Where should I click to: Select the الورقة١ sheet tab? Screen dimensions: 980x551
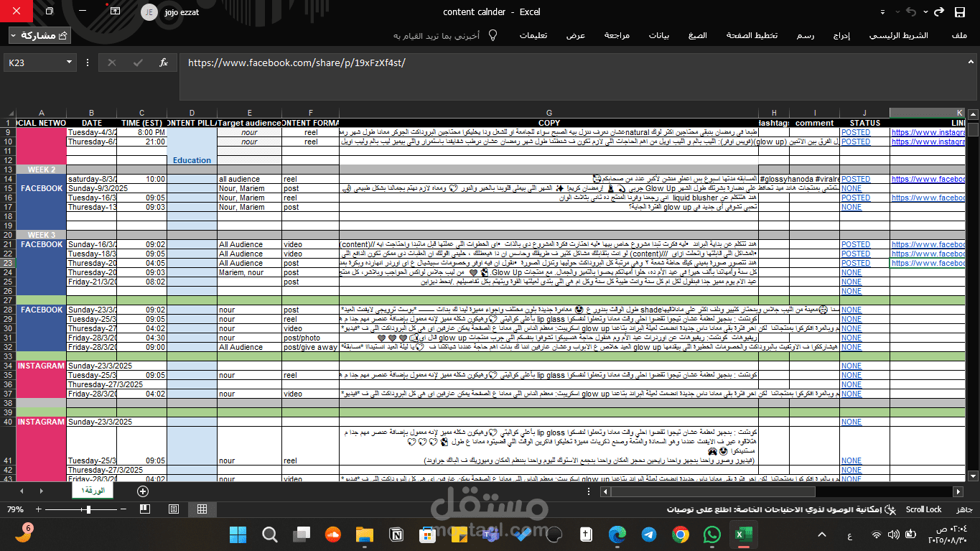click(92, 491)
